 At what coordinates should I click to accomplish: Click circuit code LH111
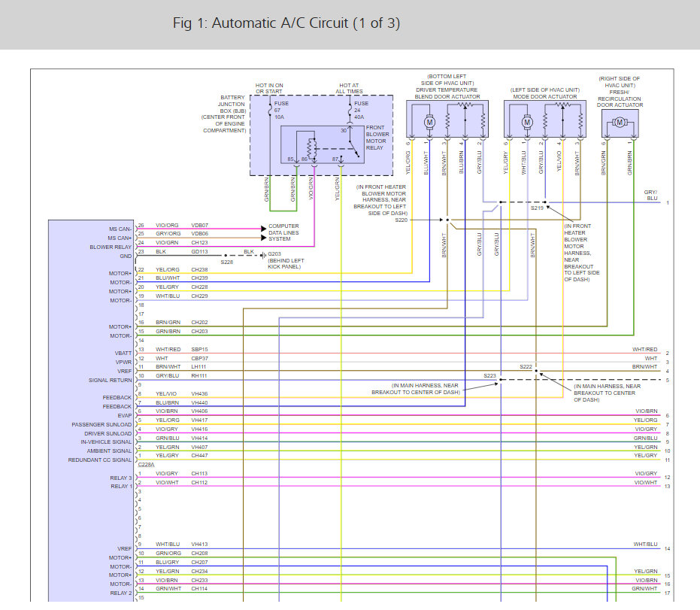[198, 366]
